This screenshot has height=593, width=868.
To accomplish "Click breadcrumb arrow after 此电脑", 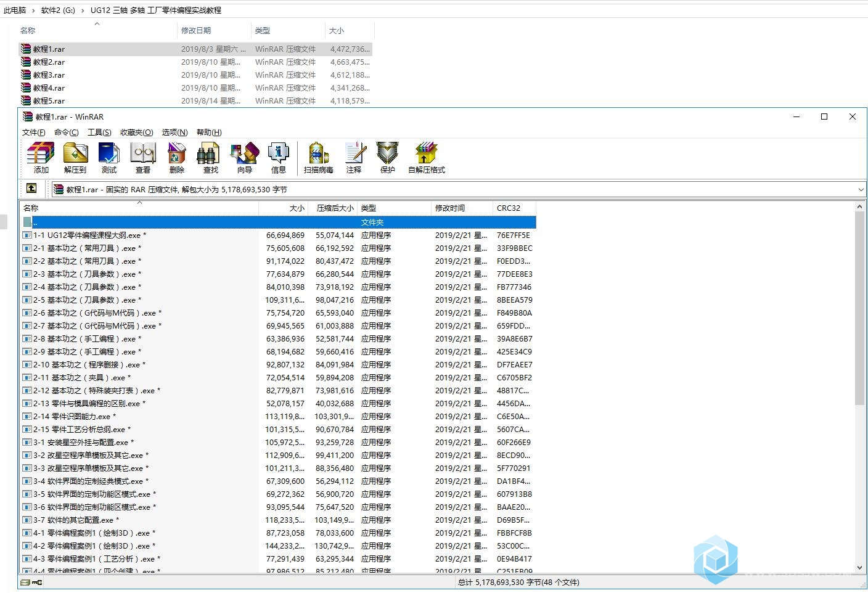I will tap(34, 10).
